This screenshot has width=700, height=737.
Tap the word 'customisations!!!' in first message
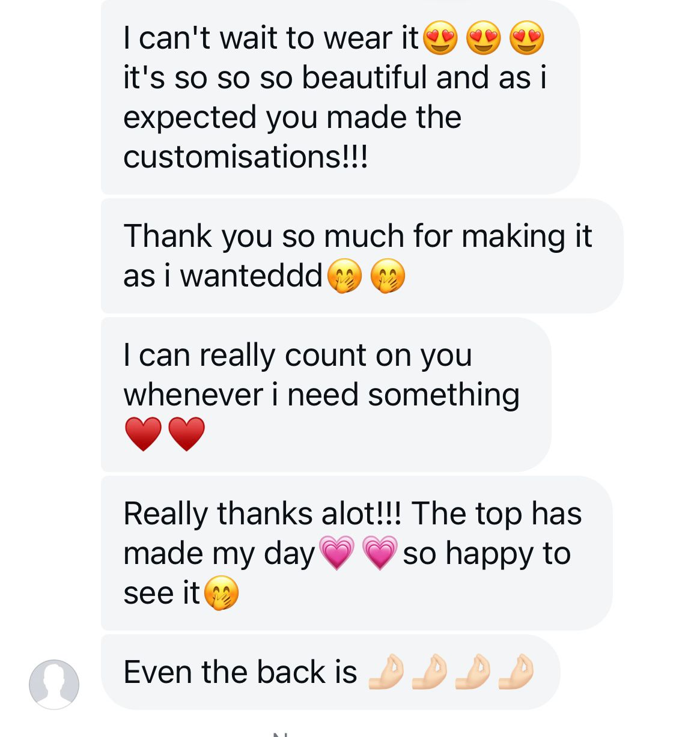point(245,157)
